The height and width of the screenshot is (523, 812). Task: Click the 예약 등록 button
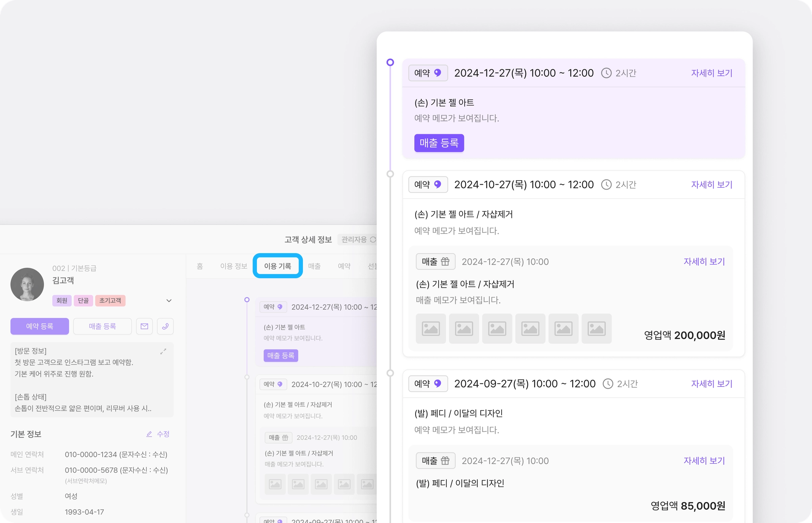pos(40,326)
